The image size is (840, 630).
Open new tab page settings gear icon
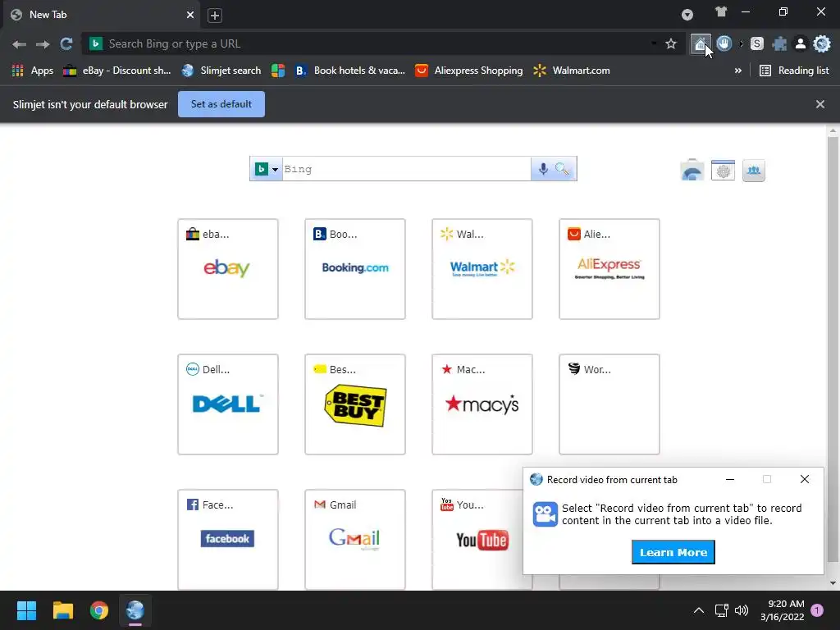[x=723, y=171]
